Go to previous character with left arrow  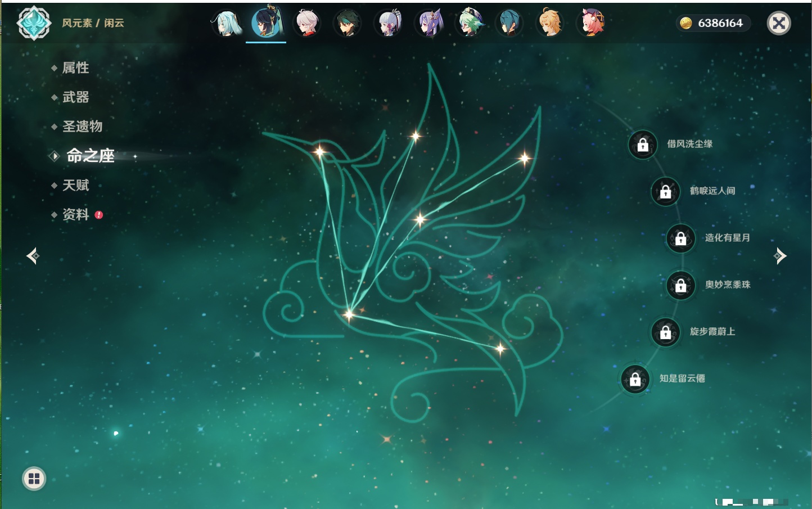(x=33, y=256)
